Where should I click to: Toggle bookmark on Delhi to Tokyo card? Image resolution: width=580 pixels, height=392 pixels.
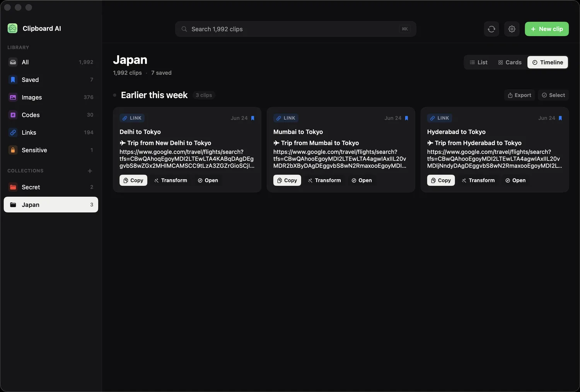coord(253,118)
